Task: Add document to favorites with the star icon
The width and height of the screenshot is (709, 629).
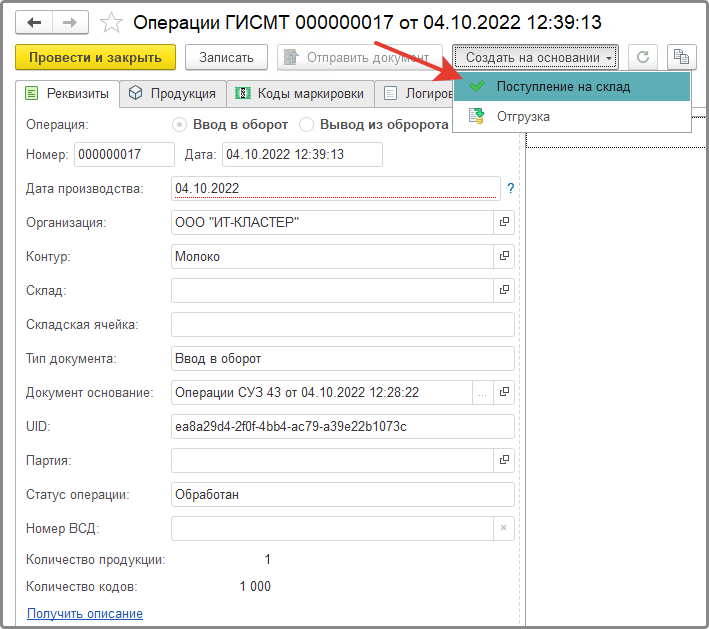Action: 111,23
